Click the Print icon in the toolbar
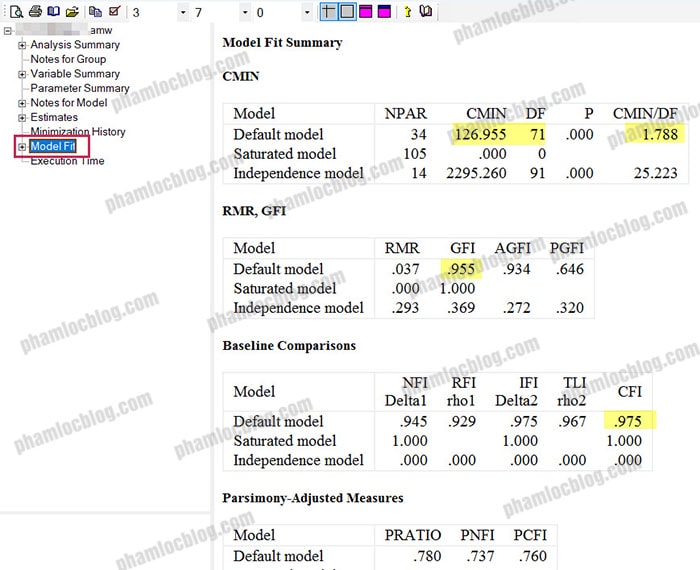700x570 pixels. [36, 12]
